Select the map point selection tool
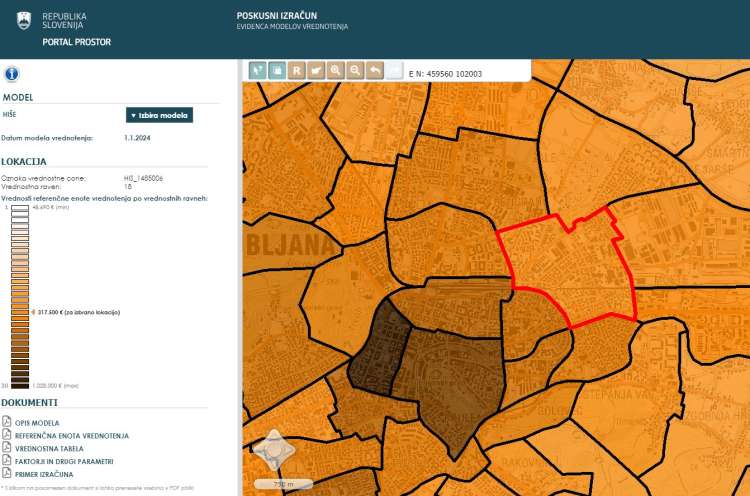The width and height of the screenshot is (750, 496). pyautogui.click(x=257, y=71)
